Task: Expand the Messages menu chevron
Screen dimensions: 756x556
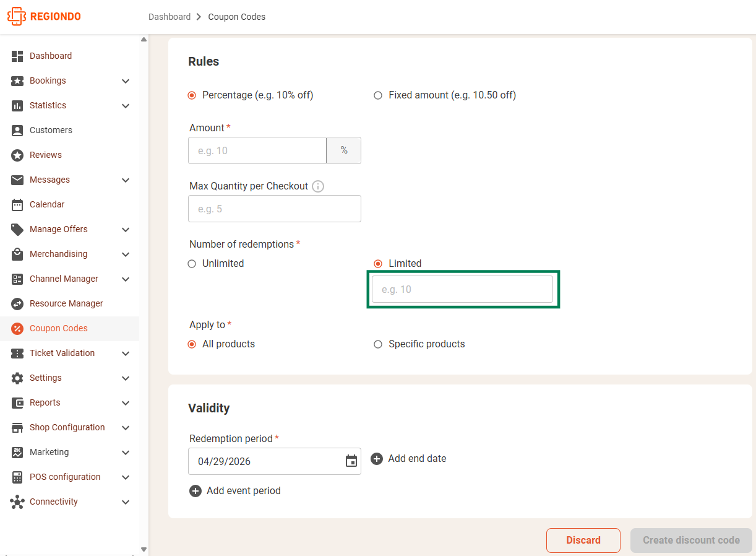Action: [x=126, y=180]
